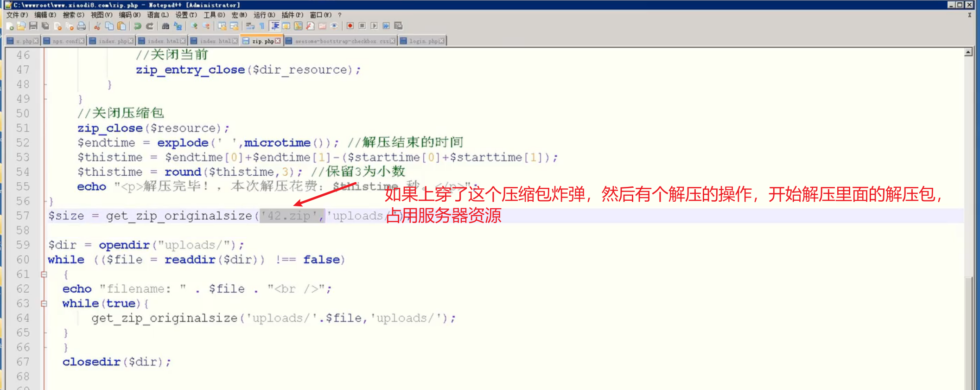The image size is (980, 390).
Task: Click the scroll-up arrow of editor scrollbar
Action: pyautogui.click(x=968, y=52)
